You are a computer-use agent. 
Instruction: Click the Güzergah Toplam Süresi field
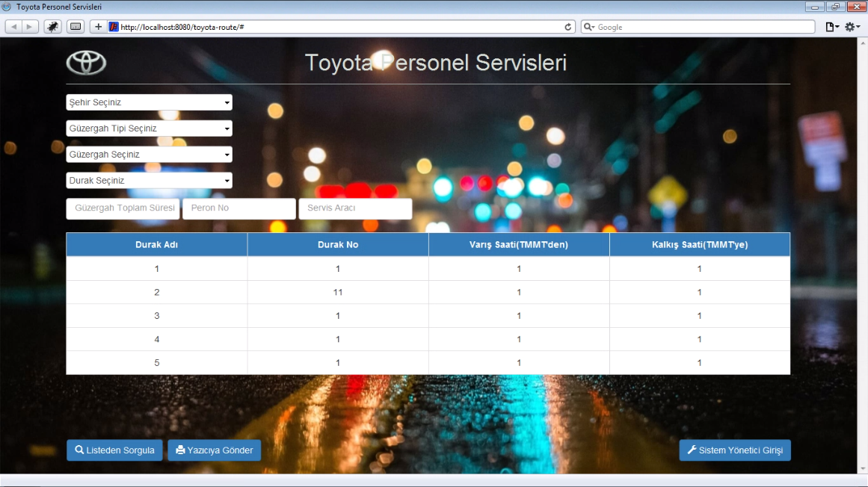click(x=123, y=208)
